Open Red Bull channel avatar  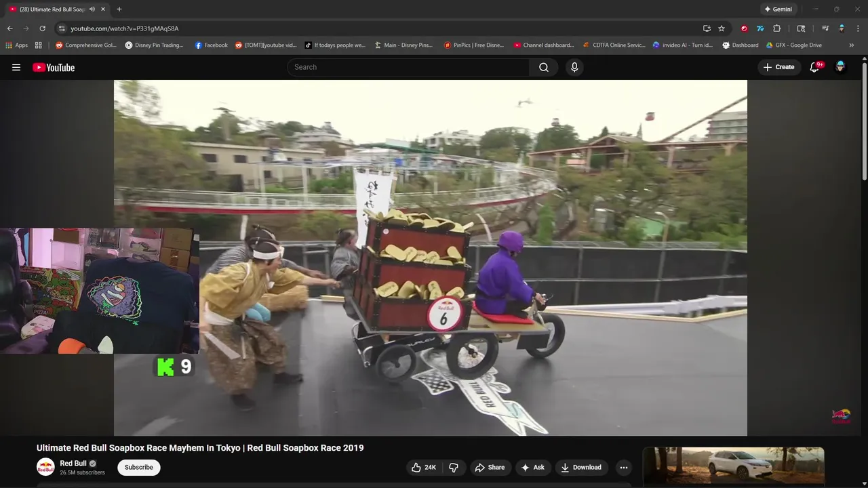(45, 467)
